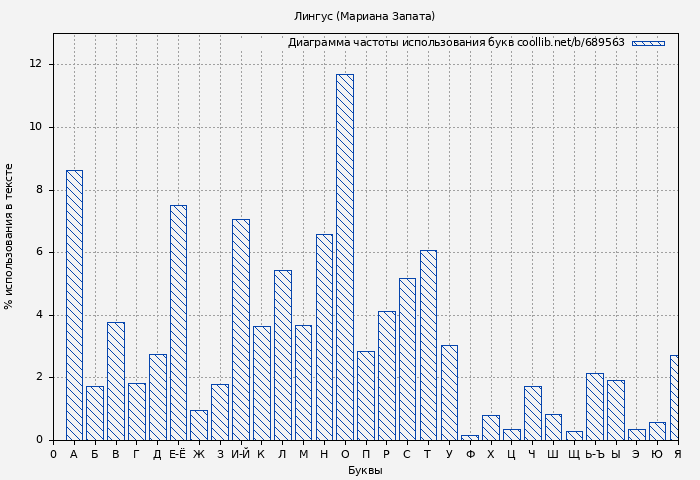The width and height of the screenshot is (700, 480).
Task: Click the legend's hatched blue swatch
Action: pos(648,43)
